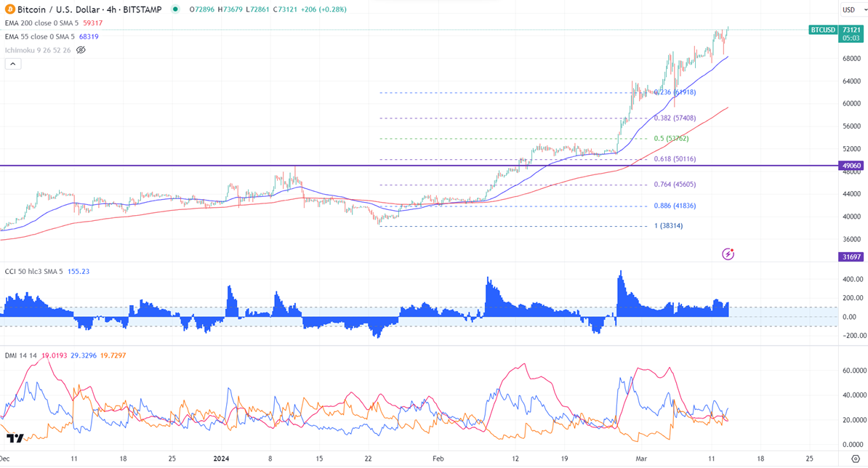The image size is (868, 468).
Task: Click the EMA 200 value 59317
Action: point(93,23)
